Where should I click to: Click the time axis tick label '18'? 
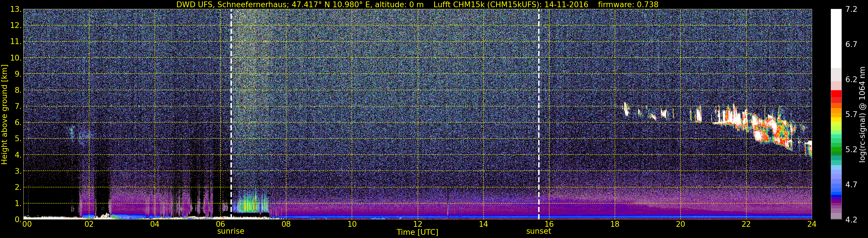click(614, 224)
